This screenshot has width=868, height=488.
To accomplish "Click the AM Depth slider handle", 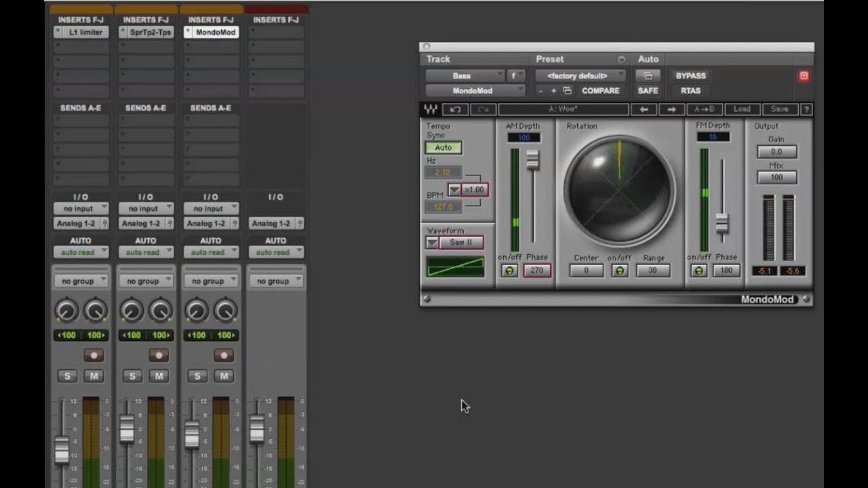I will point(533,159).
